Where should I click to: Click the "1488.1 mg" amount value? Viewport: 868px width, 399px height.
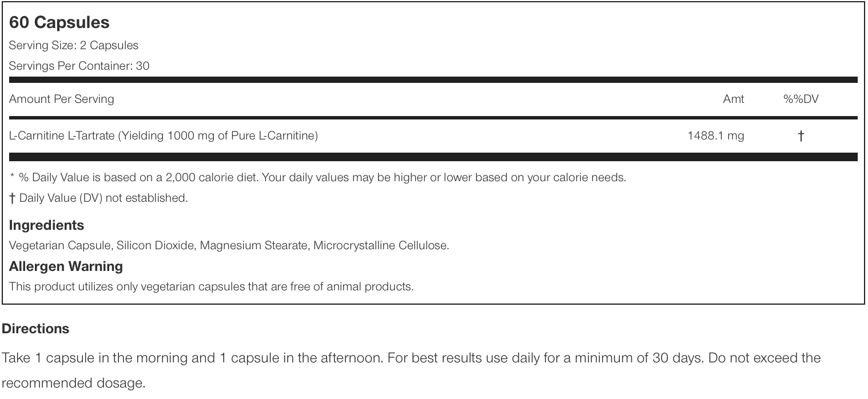click(x=716, y=135)
